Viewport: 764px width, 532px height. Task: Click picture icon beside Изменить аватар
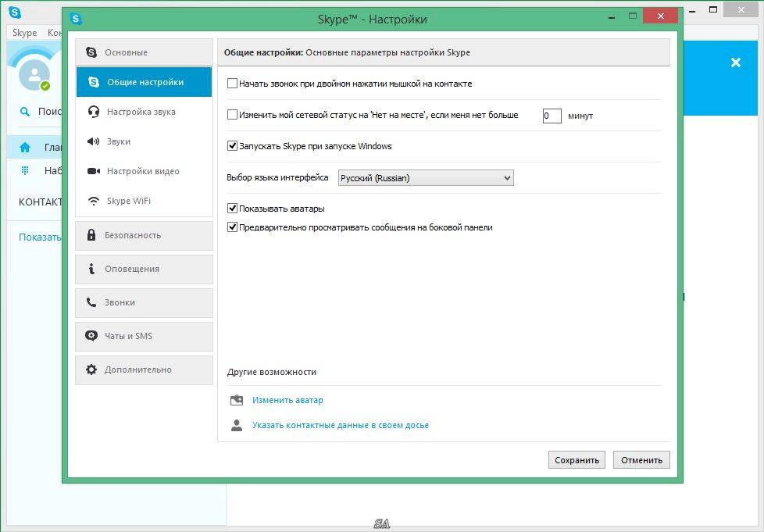[x=237, y=400]
